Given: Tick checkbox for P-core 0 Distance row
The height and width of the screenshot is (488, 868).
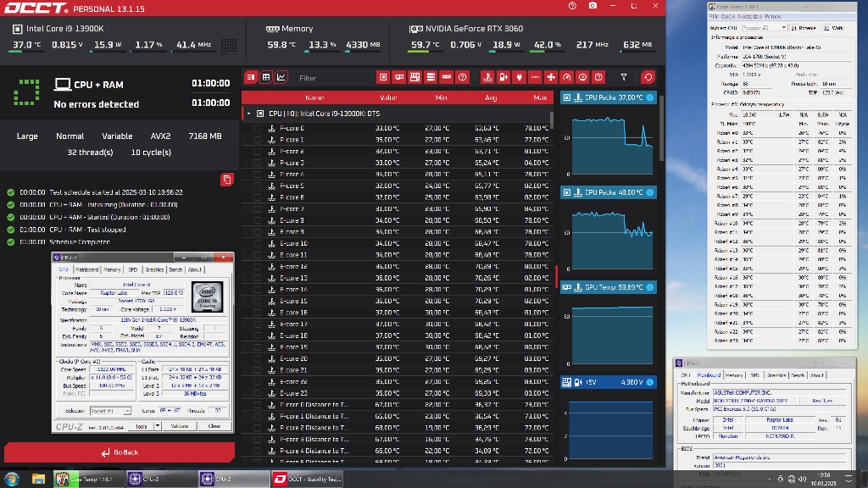Looking at the screenshot, I should 257,405.
